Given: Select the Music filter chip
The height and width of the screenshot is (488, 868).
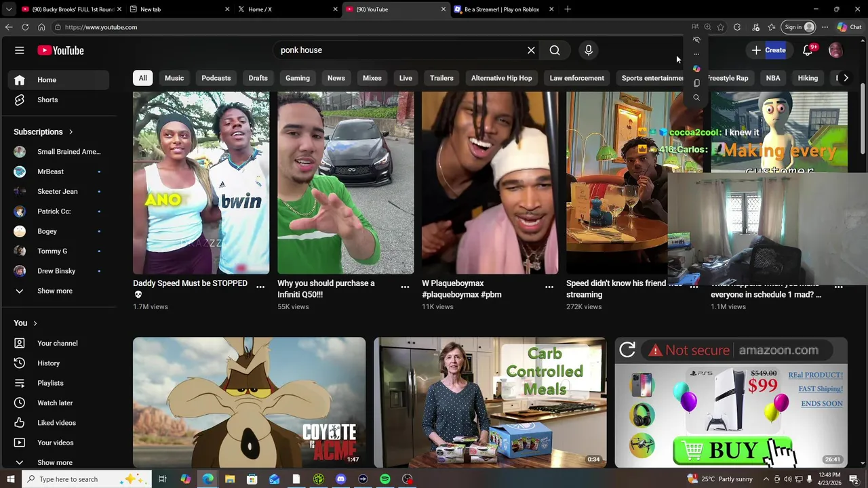Looking at the screenshot, I should coord(174,78).
